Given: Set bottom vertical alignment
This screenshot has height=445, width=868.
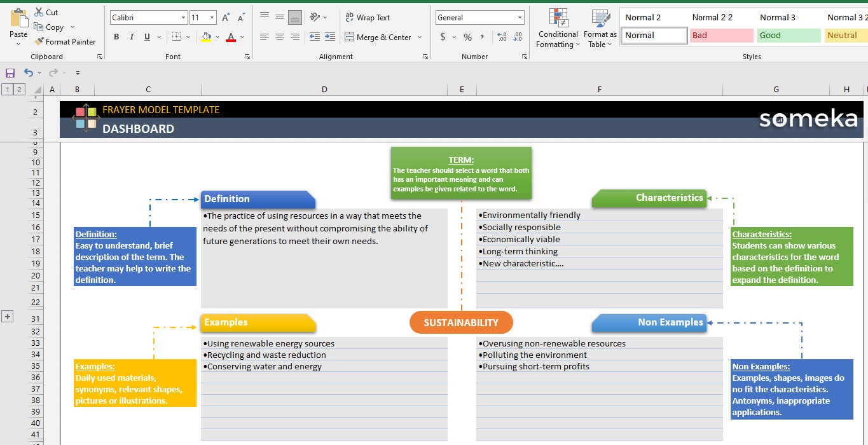Looking at the screenshot, I should pyautogui.click(x=295, y=18).
